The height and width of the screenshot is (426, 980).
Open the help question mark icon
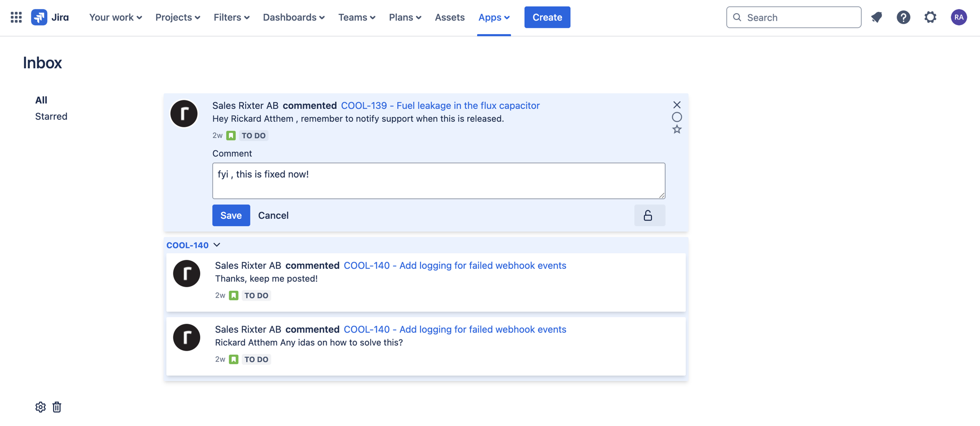tap(903, 18)
